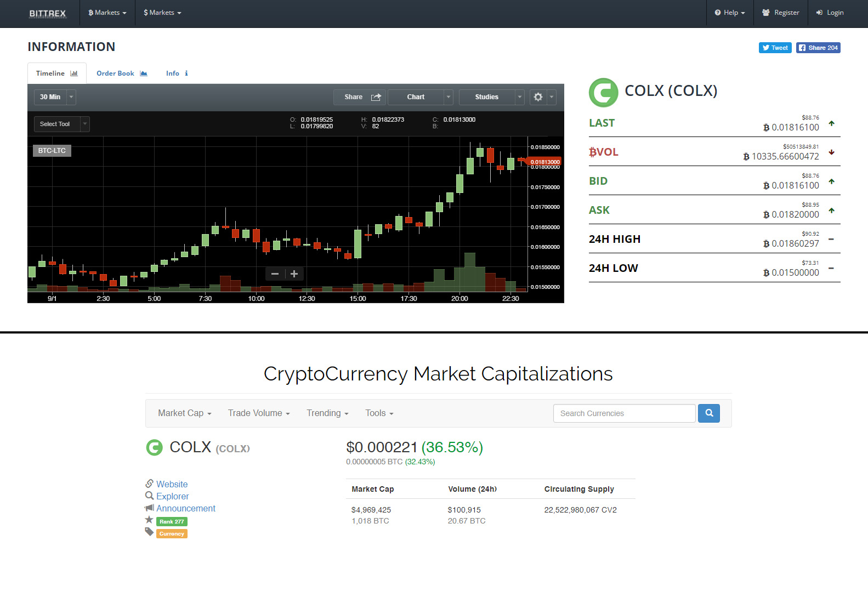Click the BTC-LTC chart label
This screenshot has width=868, height=603.
(x=52, y=151)
